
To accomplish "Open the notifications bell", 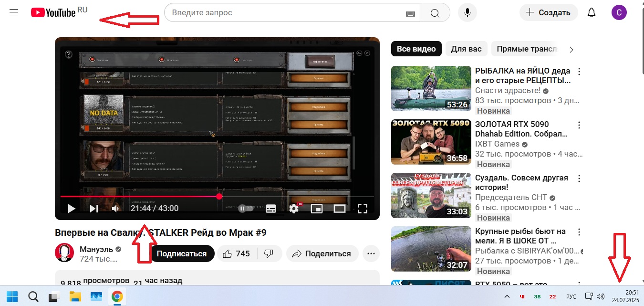I will 592,13.
